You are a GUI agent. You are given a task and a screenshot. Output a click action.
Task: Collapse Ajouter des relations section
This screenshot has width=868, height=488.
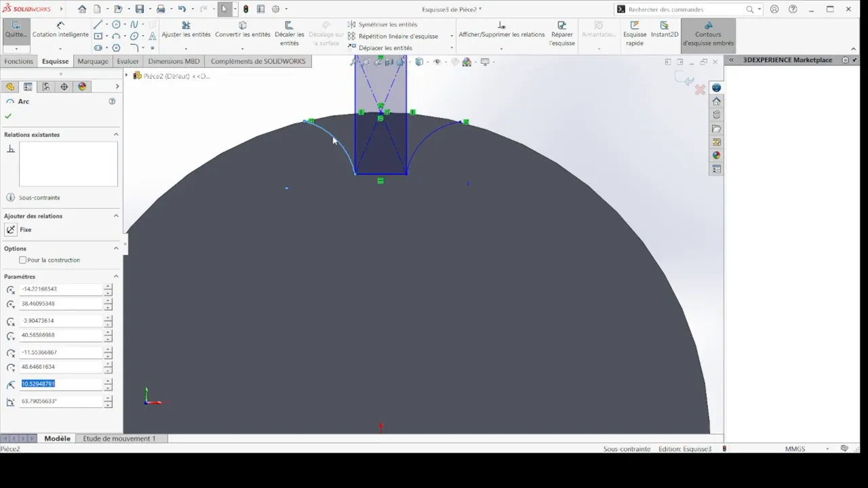(x=116, y=216)
